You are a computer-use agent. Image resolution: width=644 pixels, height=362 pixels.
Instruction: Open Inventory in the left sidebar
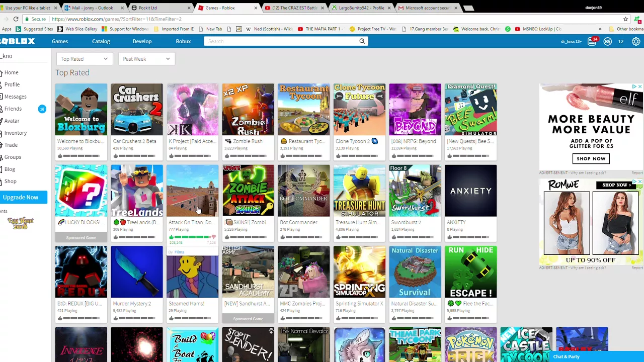(x=15, y=133)
